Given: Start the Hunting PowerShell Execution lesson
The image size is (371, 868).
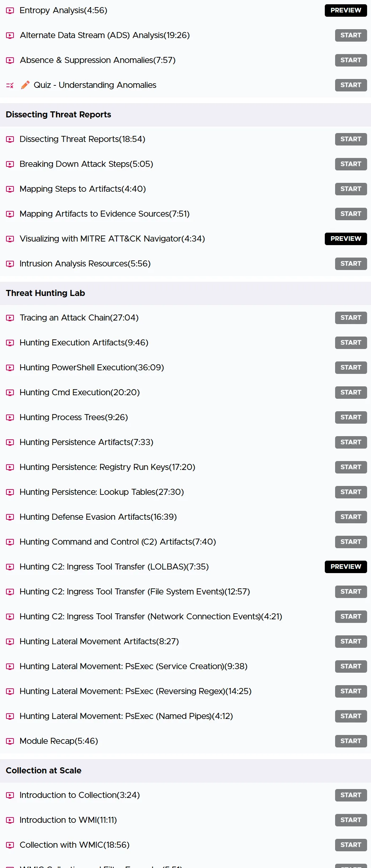Looking at the screenshot, I should (x=351, y=367).
